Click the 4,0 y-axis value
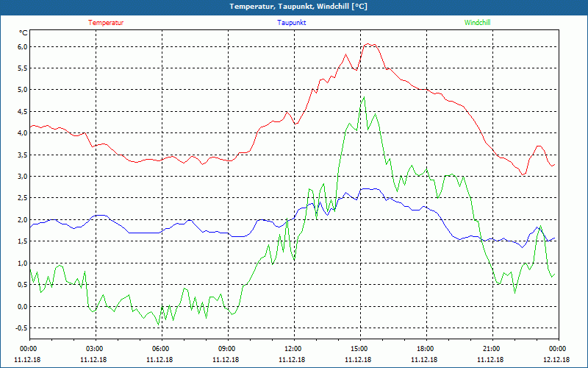This screenshot has height=368, width=588. click(x=23, y=133)
